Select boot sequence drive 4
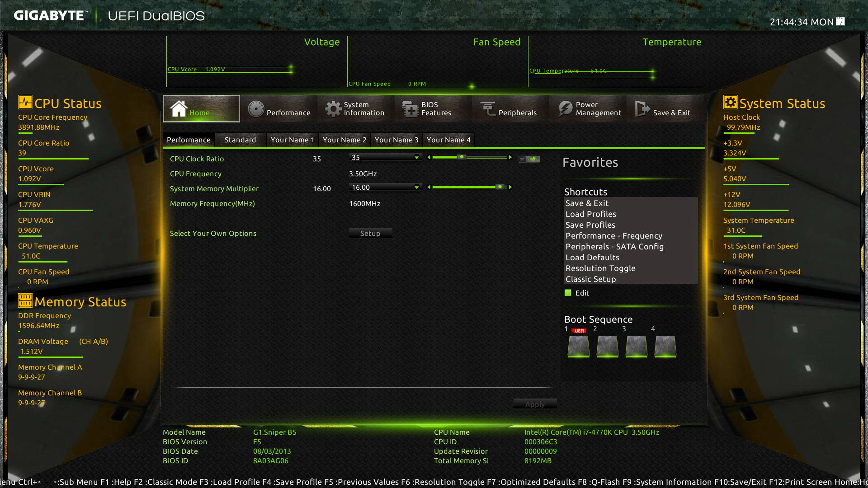This screenshot has height=488, width=868. tap(665, 346)
